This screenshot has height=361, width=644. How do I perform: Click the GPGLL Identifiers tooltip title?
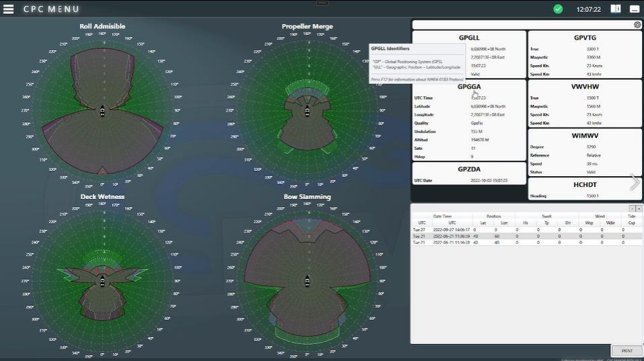pyautogui.click(x=390, y=48)
